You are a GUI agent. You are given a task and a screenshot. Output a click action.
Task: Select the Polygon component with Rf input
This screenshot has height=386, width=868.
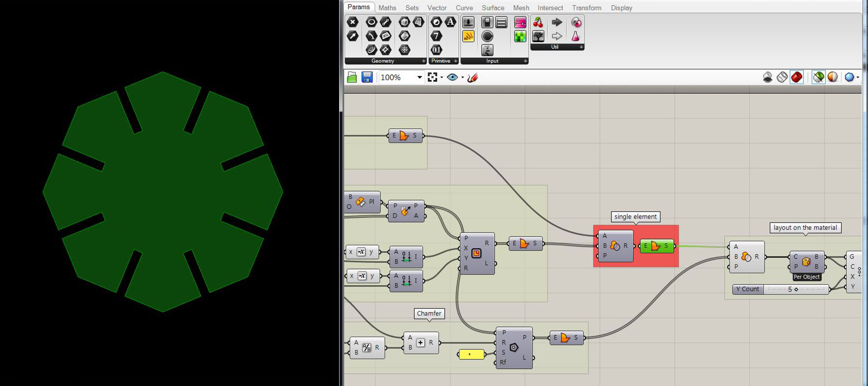[x=514, y=348]
